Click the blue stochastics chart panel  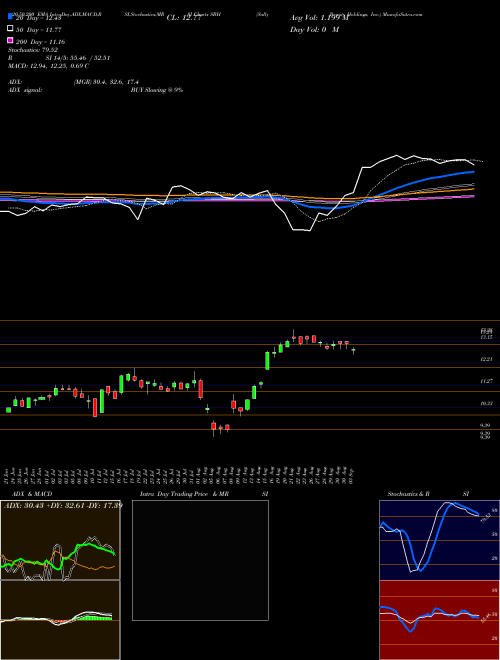point(439,540)
